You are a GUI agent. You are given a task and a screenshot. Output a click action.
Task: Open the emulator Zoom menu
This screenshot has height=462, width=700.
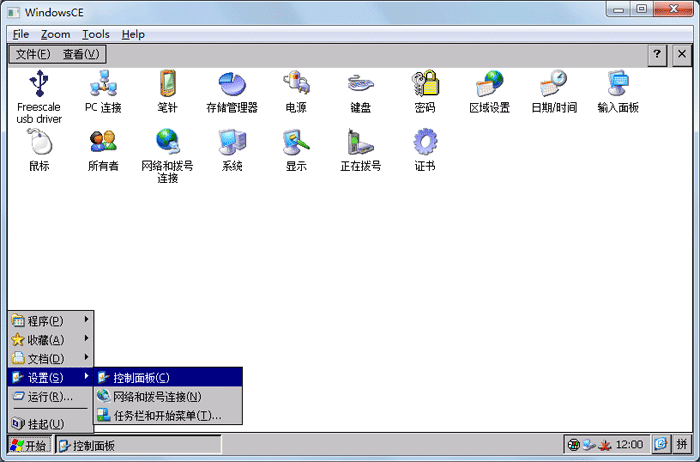55,34
